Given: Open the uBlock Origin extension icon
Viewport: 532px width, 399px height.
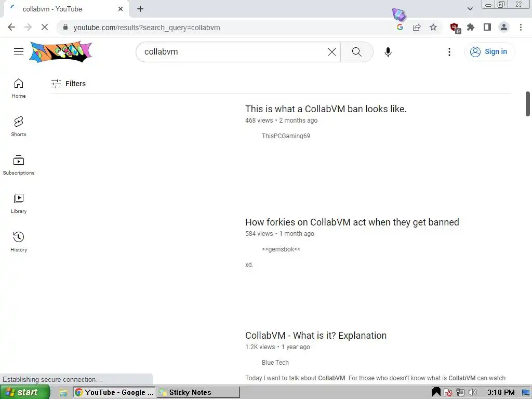Looking at the screenshot, I should 455,28.
